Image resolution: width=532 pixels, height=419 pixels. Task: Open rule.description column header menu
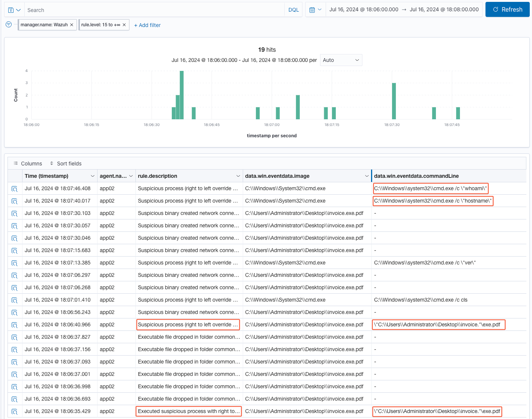(x=238, y=176)
